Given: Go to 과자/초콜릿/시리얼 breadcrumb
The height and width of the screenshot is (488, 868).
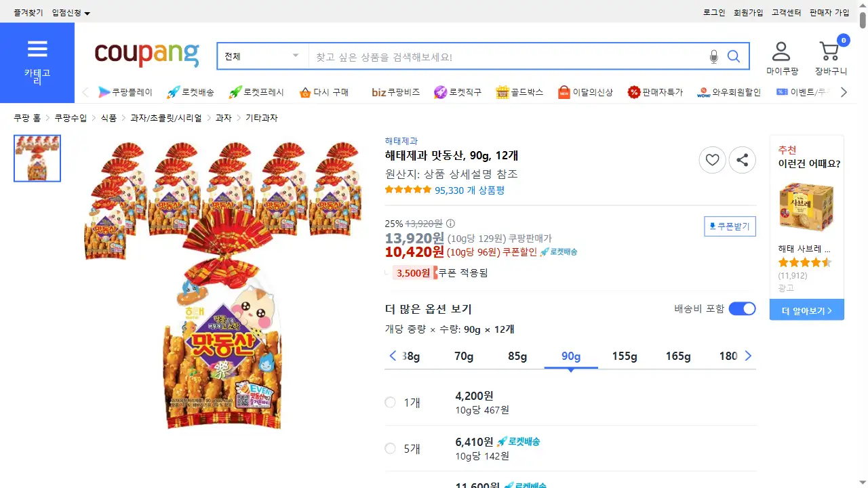Looking at the screenshot, I should [x=166, y=118].
